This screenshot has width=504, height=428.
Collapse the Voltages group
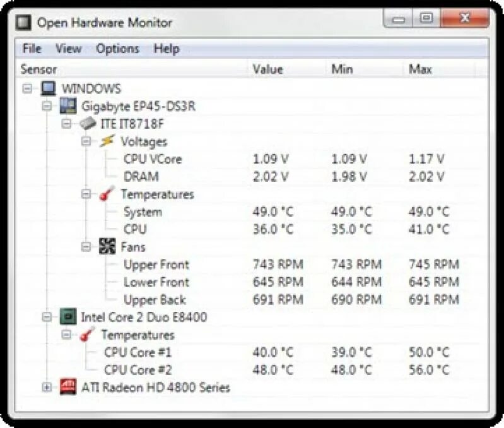point(86,141)
